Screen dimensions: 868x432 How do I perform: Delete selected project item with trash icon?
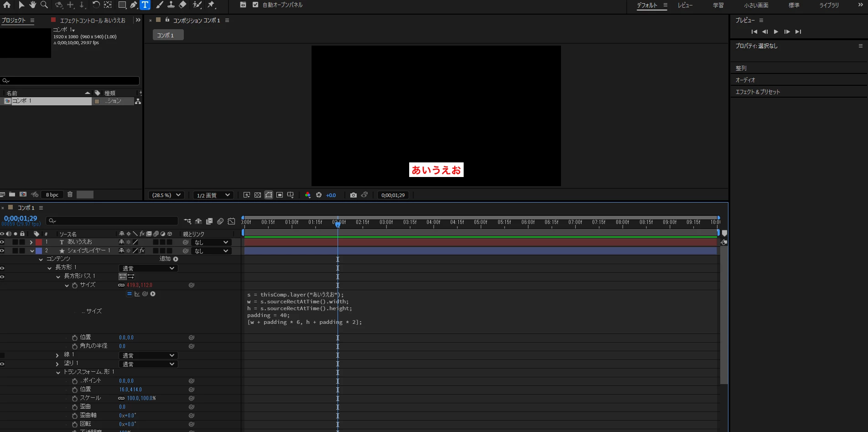click(70, 194)
